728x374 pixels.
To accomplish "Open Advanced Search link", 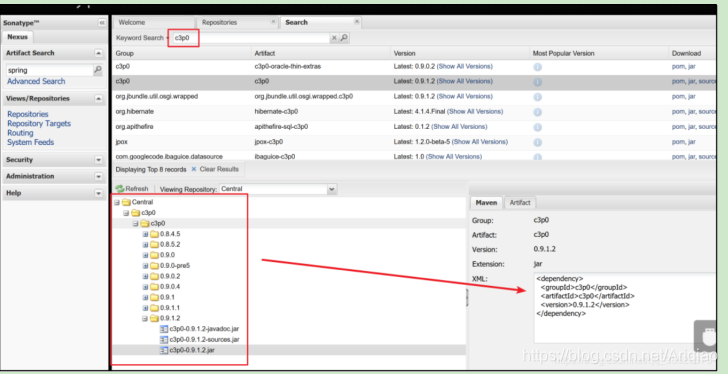I will 36,82.
